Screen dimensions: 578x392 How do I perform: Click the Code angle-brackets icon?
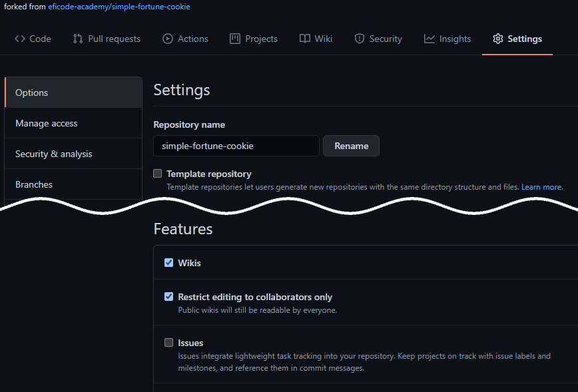pyautogui.click(x=20, y=39)
